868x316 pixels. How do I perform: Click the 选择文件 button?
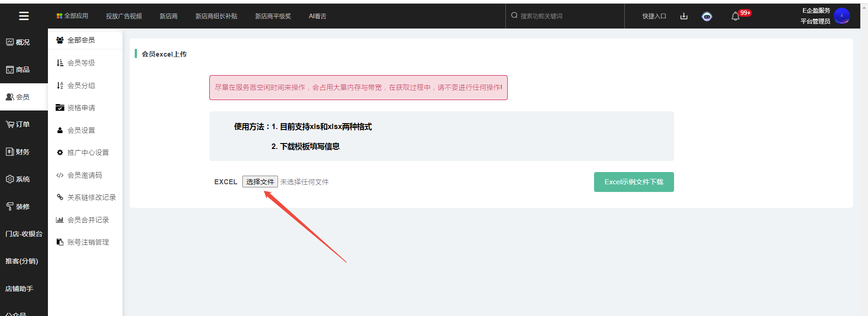point(260,182)
